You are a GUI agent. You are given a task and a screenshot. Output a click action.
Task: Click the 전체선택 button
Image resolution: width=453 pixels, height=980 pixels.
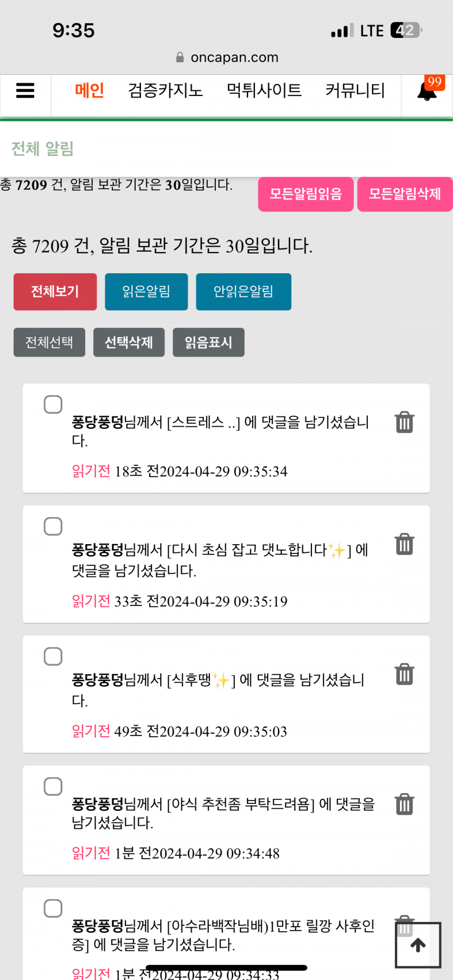pyautogui.click(x=49, y=343)
